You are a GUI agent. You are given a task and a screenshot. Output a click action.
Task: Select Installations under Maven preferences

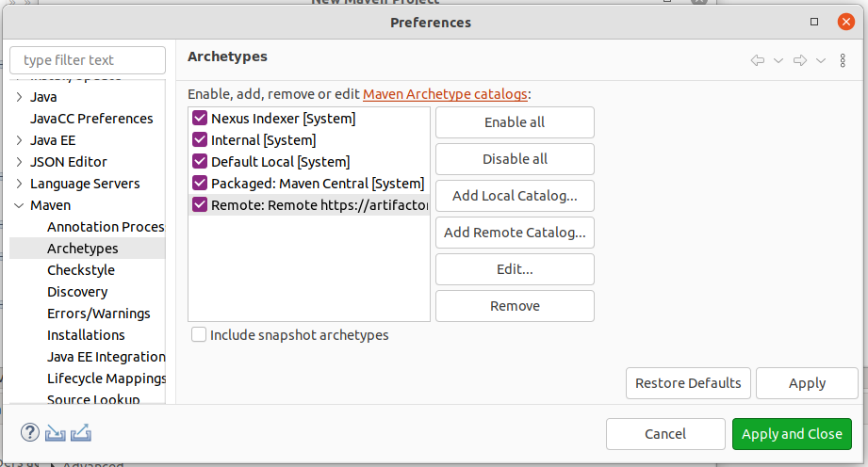(x=86, y=335)
